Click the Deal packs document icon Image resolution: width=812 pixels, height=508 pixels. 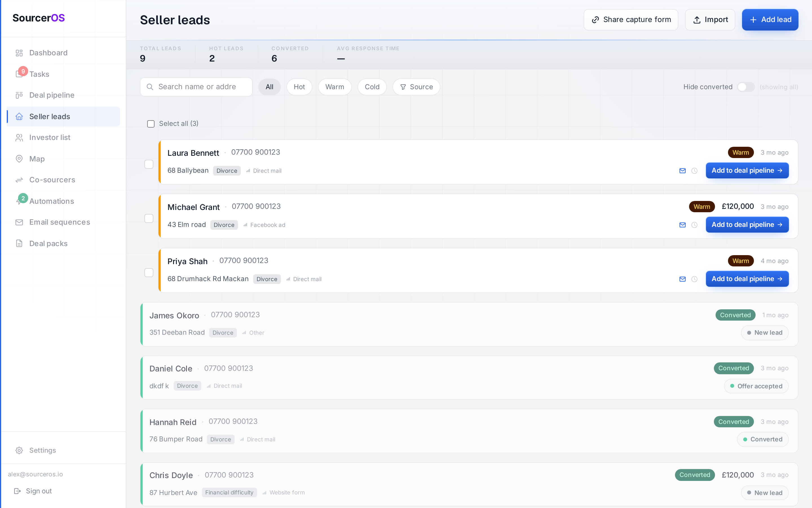[19, 243]
